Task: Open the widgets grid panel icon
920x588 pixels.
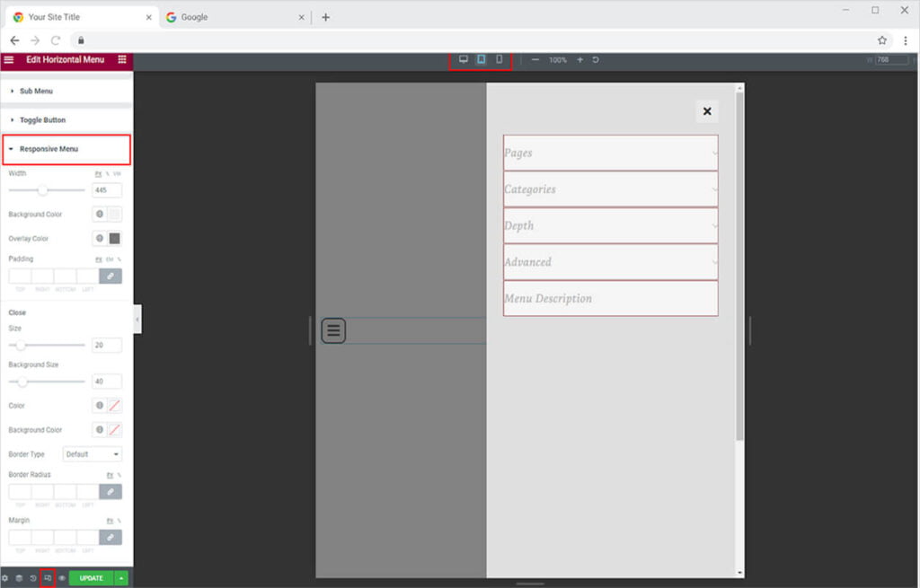Action: pyautogui.click(x=122, y=59)
